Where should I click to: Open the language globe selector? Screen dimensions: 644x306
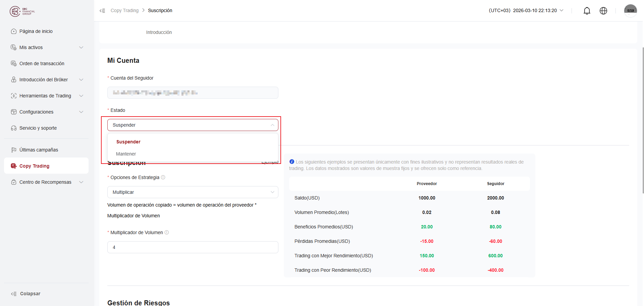click(603, 11)
